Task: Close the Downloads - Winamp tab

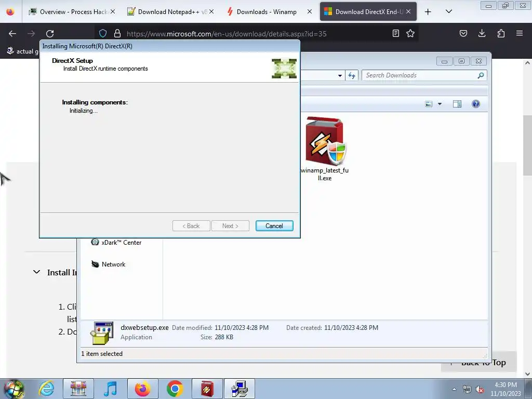Action: click(310, 12)
